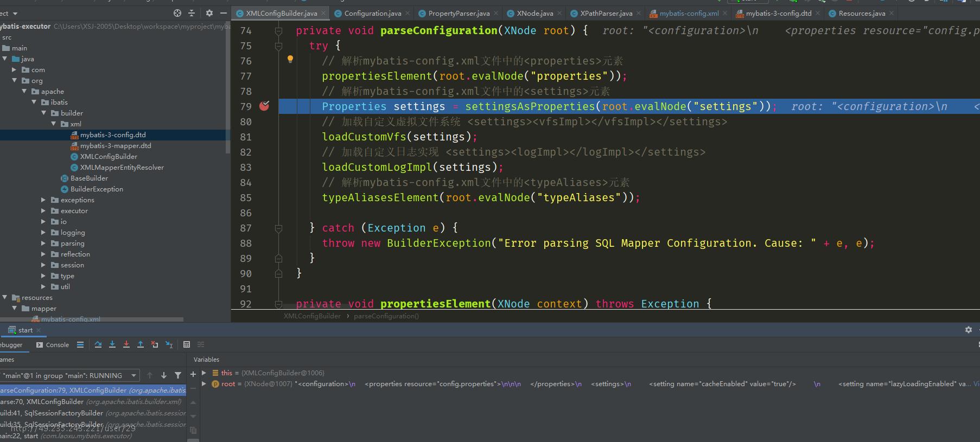
Task: Expand the 'root' variable node
Action: point(204,383)
